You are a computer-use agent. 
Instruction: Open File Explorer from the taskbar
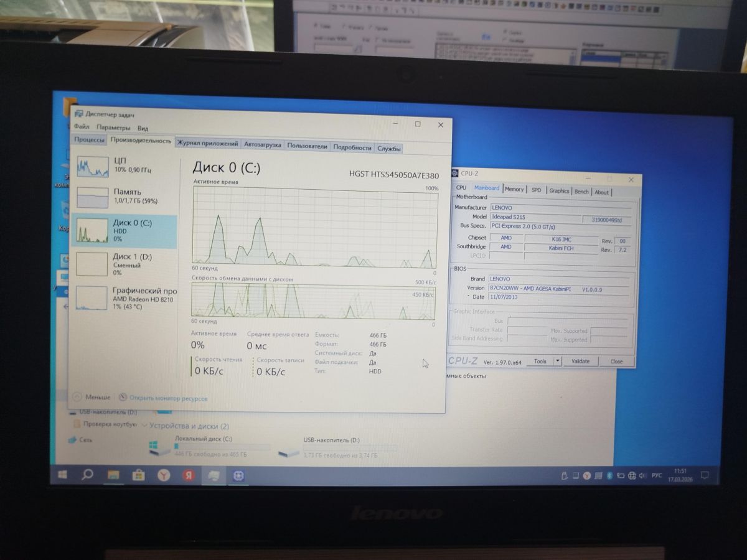[113, 475]
